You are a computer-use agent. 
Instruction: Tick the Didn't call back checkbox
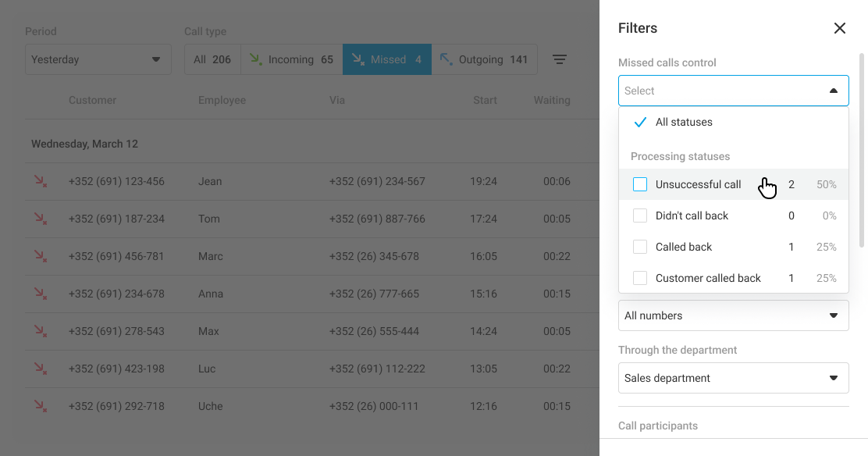(x=640, y=216)
